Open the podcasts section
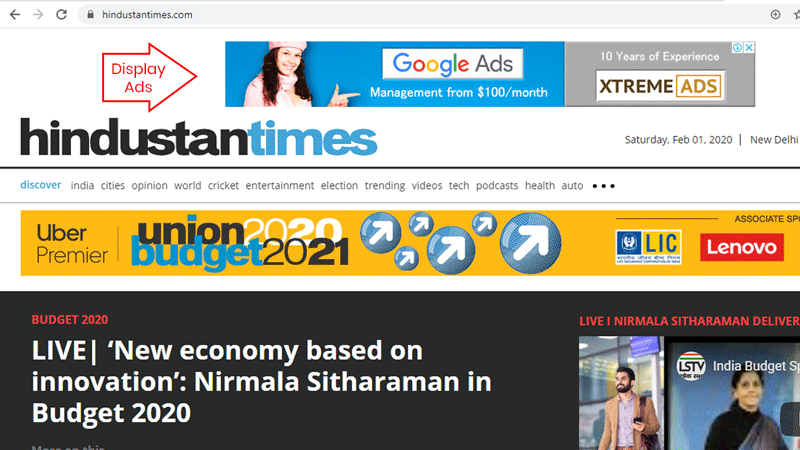800x450 pixels. (497, 185)
